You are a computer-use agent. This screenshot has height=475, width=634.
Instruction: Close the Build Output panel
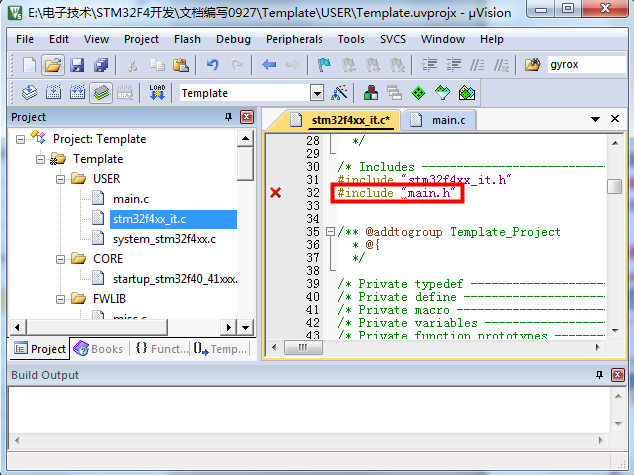click(x=617, y=375)
